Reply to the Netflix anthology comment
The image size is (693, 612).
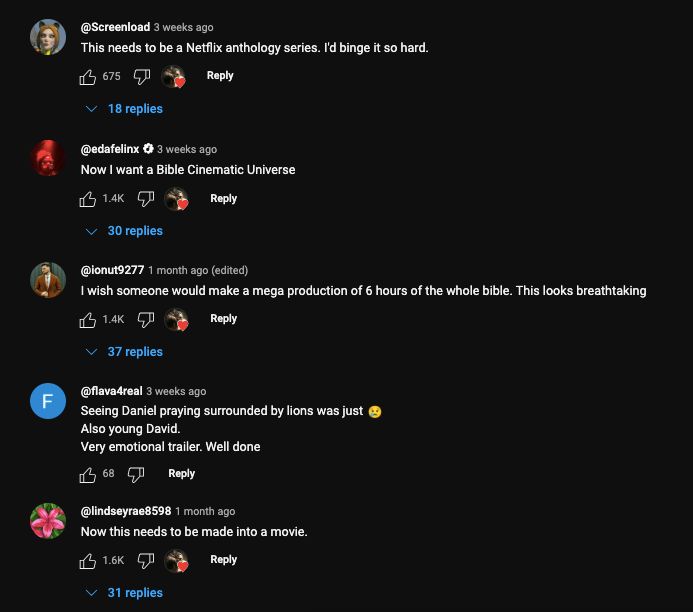(x=220, y=76)
